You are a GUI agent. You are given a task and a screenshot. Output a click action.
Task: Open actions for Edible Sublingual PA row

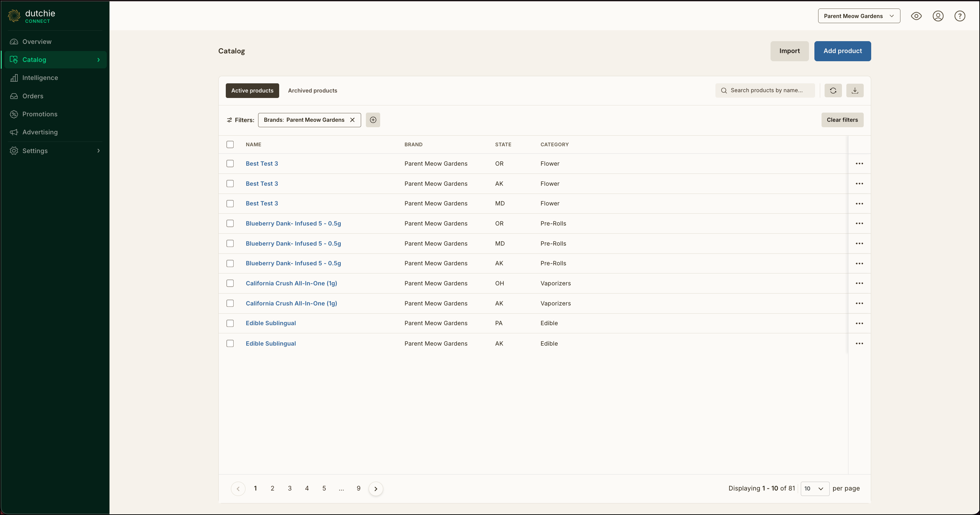[x=859, y=323]
